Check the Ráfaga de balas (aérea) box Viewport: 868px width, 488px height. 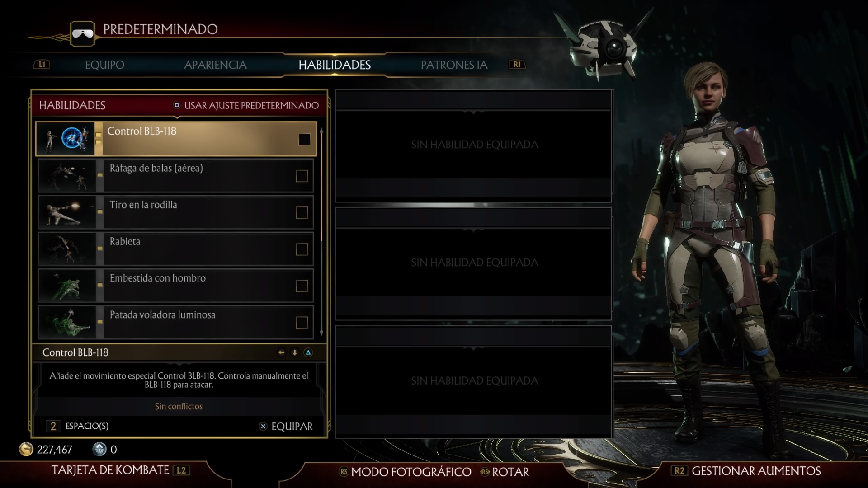click(x=302, y=176)
